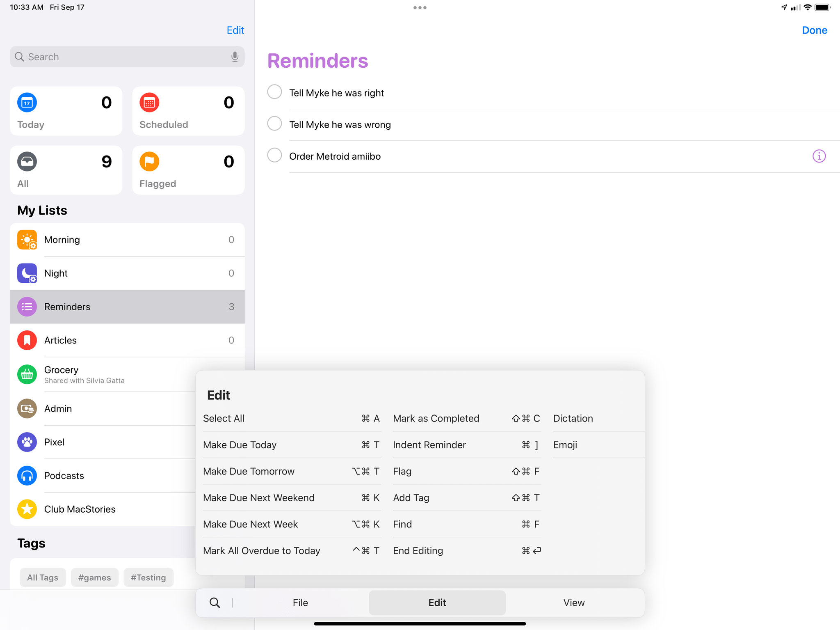Screen dimensions: 840x630
Task: Select the Admin list icon
Action: pyautogui.click(x=27, y=408)
